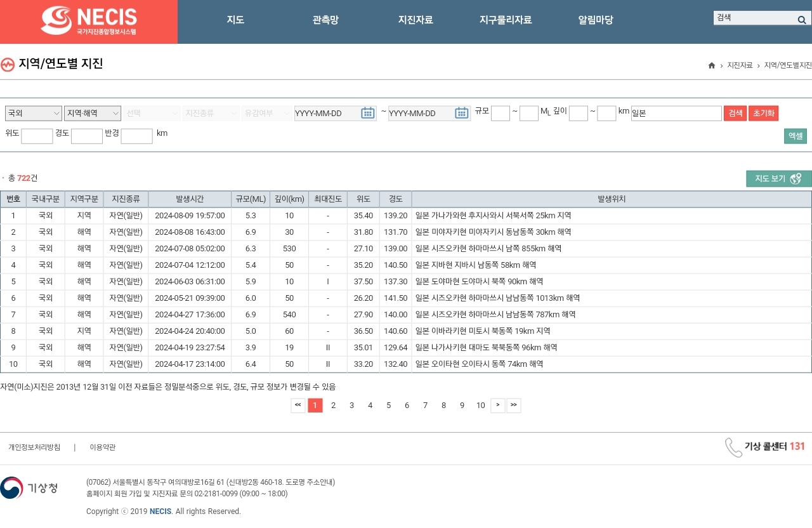The width and height of the screenshot is (812, 528).
Task: Open the 지도 menu
Action: click(x=235, y=20)
